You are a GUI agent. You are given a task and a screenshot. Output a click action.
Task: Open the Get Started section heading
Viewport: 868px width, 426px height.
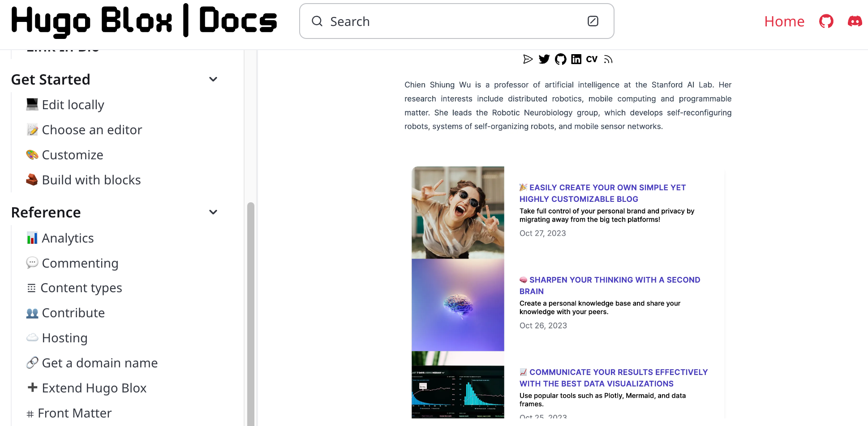tap(51, 80)
